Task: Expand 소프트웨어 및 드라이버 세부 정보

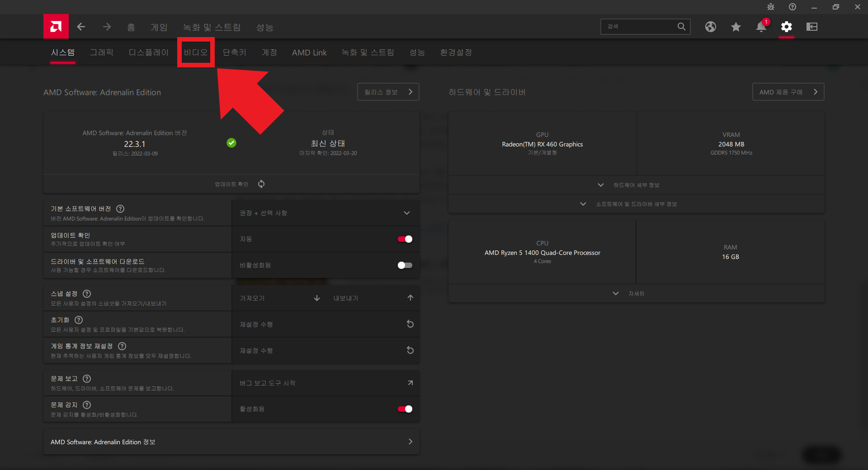Action: click(636, 204)
